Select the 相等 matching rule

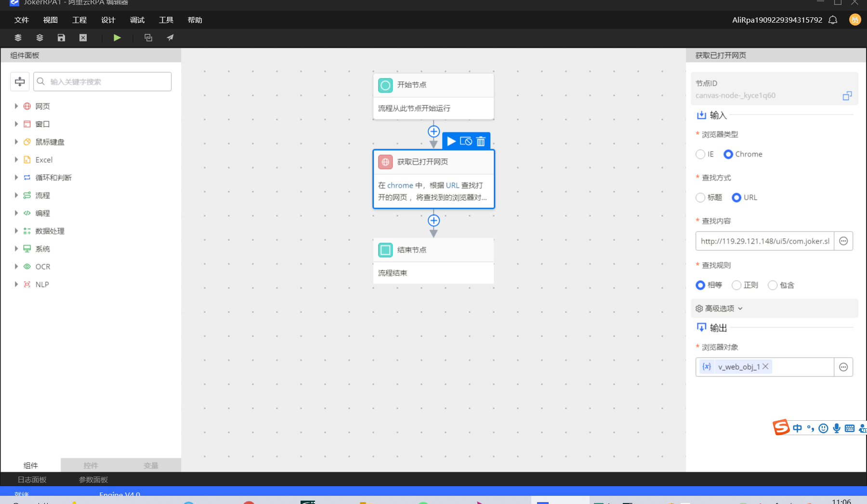pos(700,285)
